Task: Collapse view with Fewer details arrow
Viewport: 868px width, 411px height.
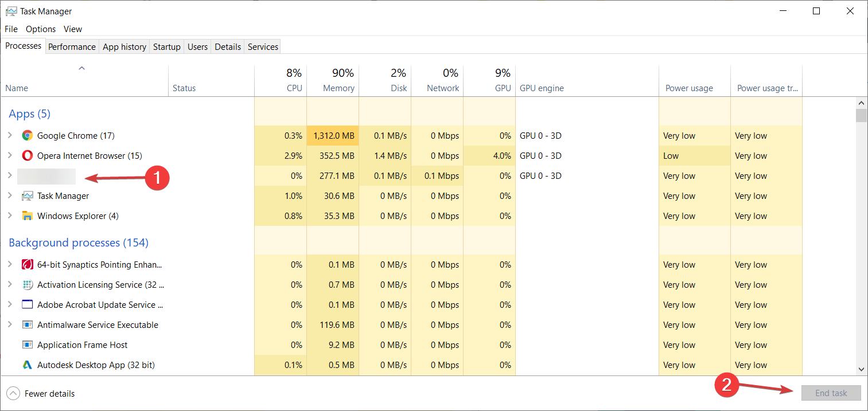Action: click(x=13, y=394)
